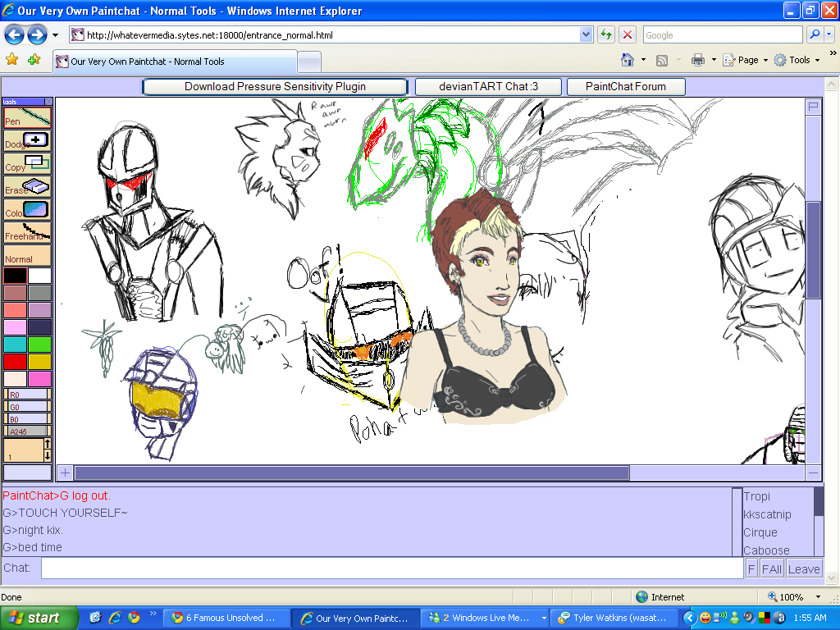Image resolution: width=840 pixels, height=630 pixels.
Task: Click the layer up arrow in tools panel
Action: (48, 442)
